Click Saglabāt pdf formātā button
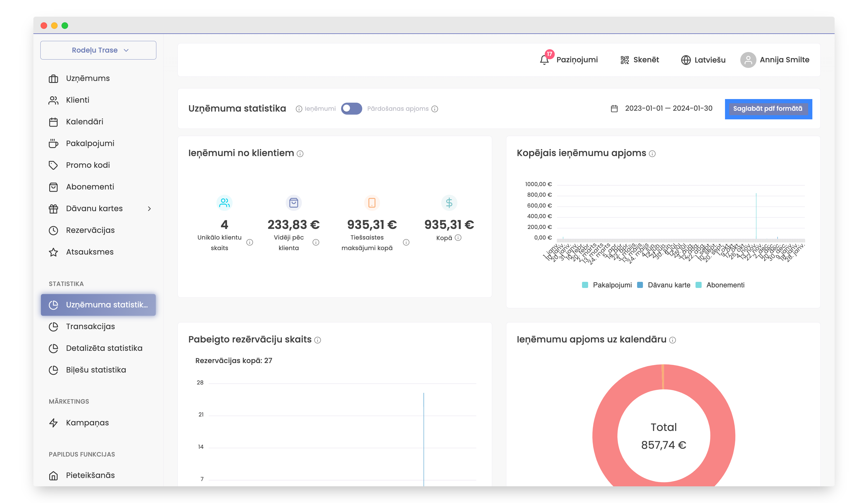The height and width of the screenshot is (503, 868). (x=768, y=109)
